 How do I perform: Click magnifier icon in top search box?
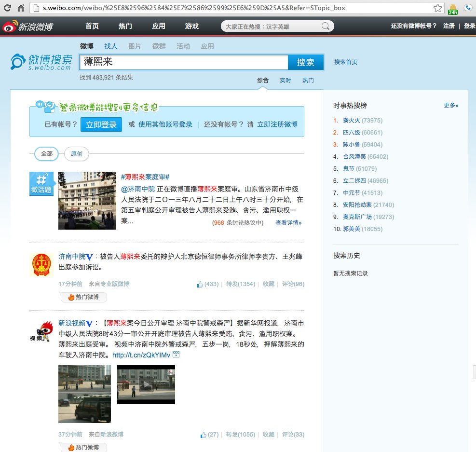coord(327,26)
